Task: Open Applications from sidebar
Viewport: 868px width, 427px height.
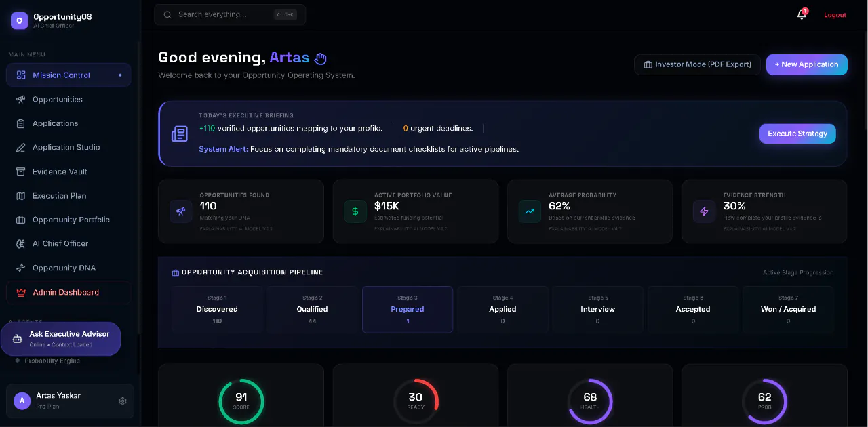Action: pyautogui.click(x=68, y=123)
